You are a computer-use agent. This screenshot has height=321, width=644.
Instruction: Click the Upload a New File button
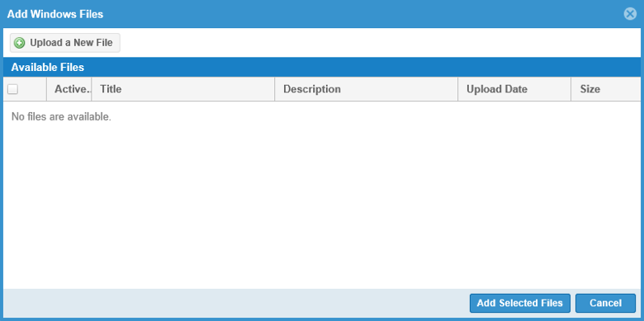click(65, 43)
